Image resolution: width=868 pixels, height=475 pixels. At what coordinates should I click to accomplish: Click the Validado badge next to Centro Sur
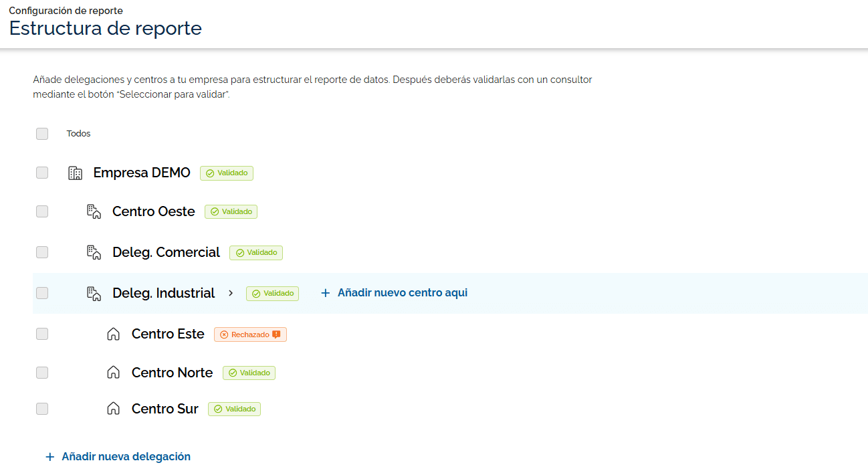[x=234, y=409]
